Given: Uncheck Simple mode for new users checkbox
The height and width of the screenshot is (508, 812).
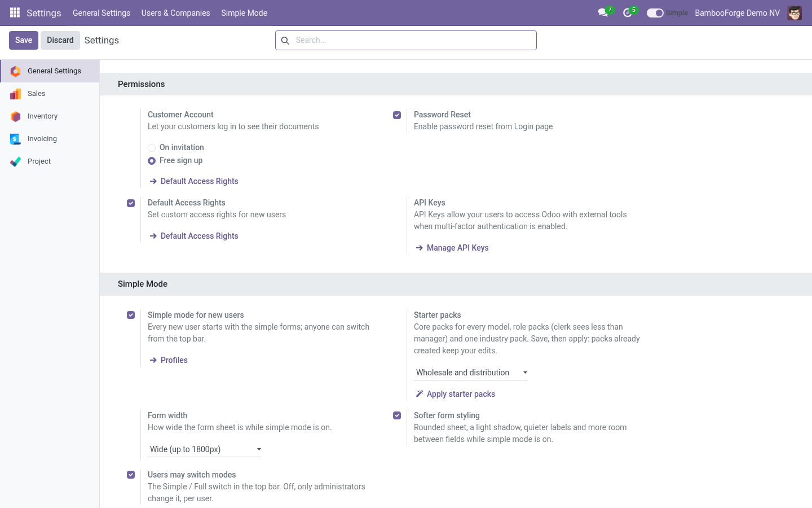Looking at the screenshot, I should (x=131, y=315).
